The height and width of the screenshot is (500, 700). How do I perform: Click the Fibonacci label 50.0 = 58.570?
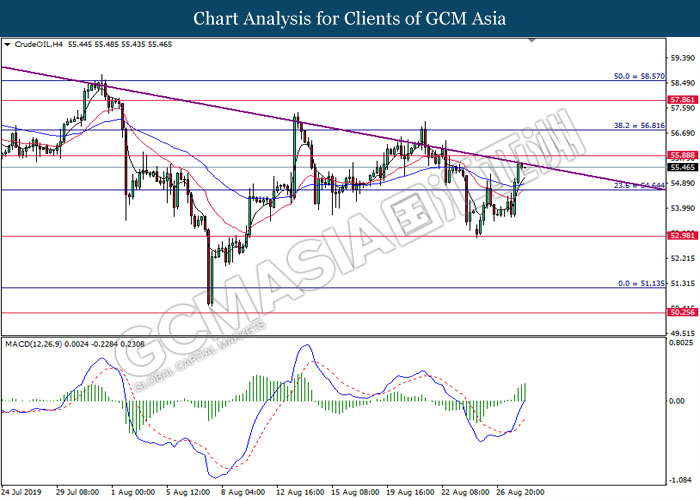point(639,76)
